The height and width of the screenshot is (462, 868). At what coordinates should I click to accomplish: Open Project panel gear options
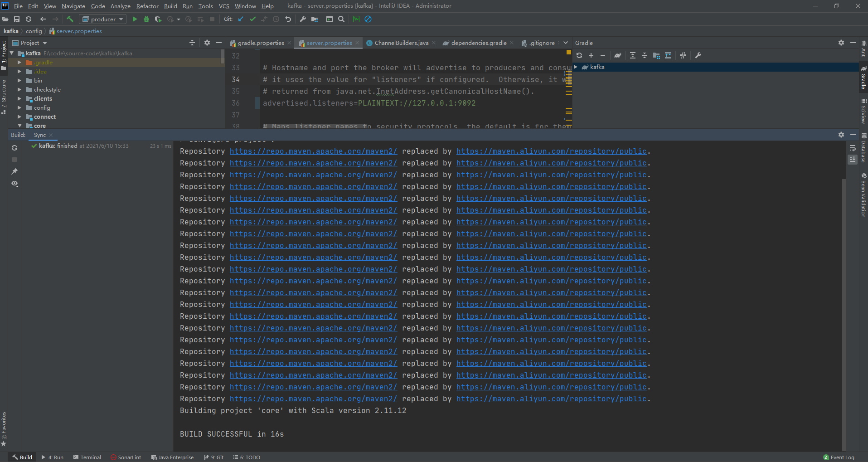[207, 43]
